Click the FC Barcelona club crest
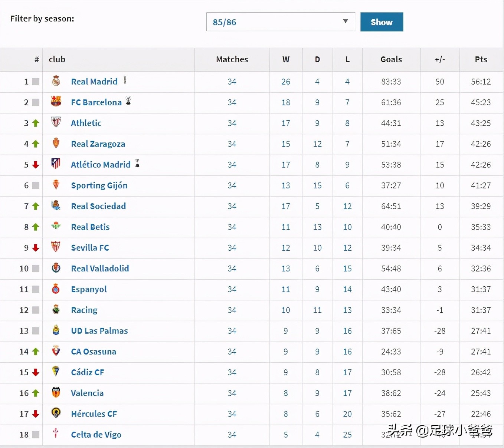Image resolution: width=504 pixels, height=448 pixels. click(56, 101)
